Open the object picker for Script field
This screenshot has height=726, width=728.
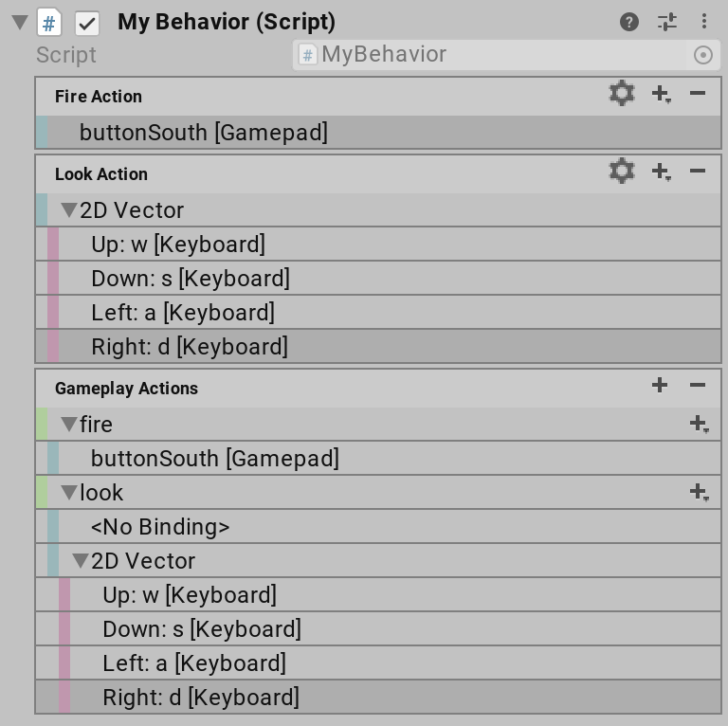pos(703,55)
